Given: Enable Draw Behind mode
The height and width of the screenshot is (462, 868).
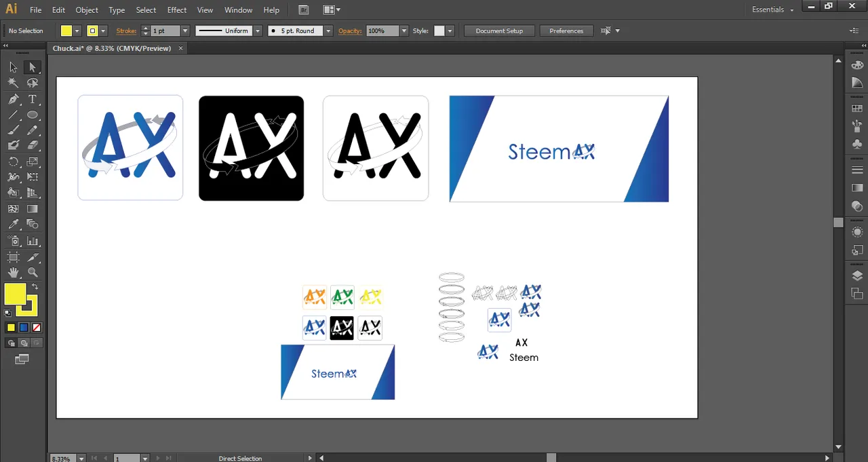Looking at the screenshot, I should click(x=24, y=343).
